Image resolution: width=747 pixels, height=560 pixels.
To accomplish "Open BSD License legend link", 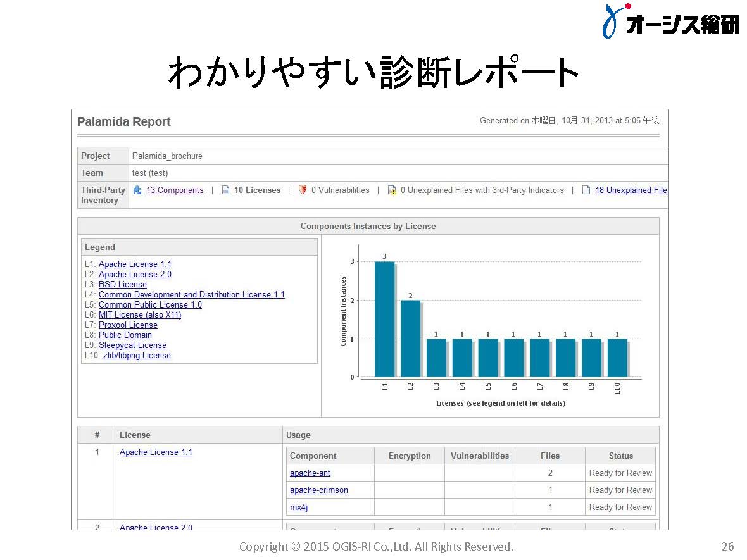I will tap(122, 284).
